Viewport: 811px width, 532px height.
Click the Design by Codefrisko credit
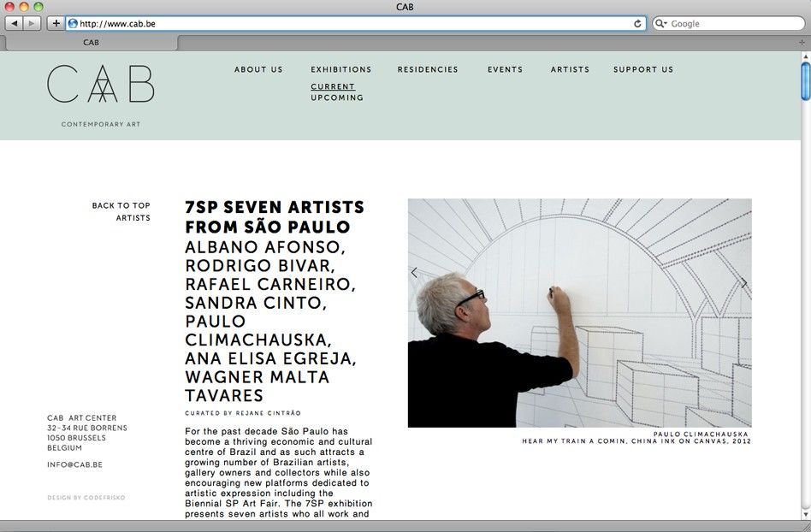tap(86, 498)
